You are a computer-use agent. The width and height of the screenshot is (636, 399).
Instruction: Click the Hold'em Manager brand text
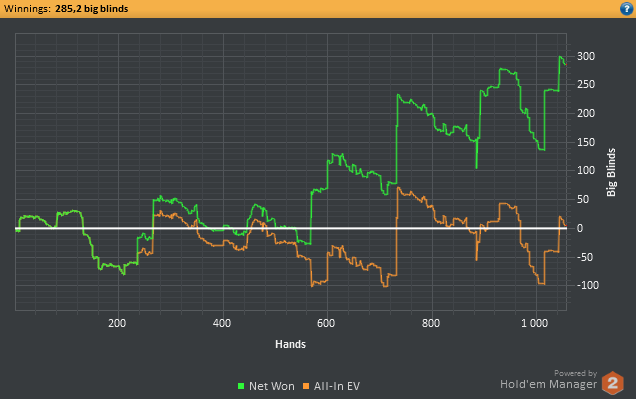click(x=548, y=384)
